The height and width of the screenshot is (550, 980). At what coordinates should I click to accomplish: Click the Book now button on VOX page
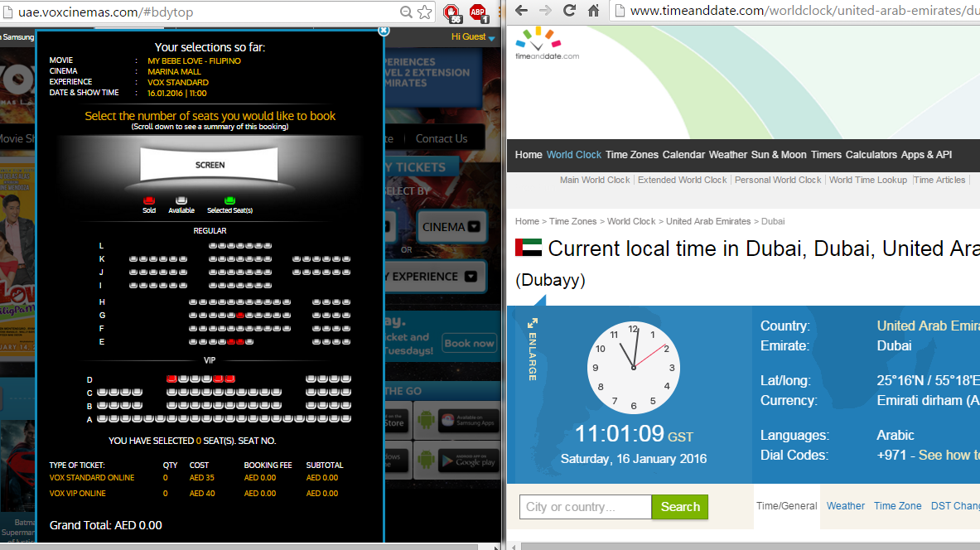coord(470,343)
